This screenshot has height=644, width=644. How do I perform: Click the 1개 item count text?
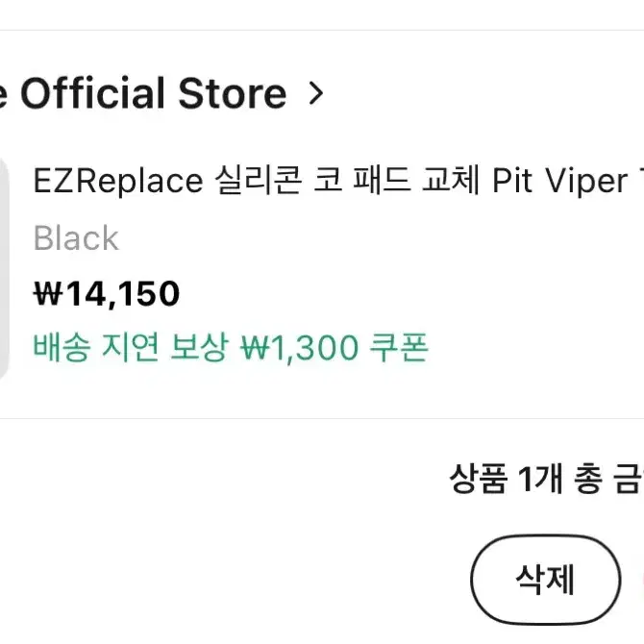point(540,479)
